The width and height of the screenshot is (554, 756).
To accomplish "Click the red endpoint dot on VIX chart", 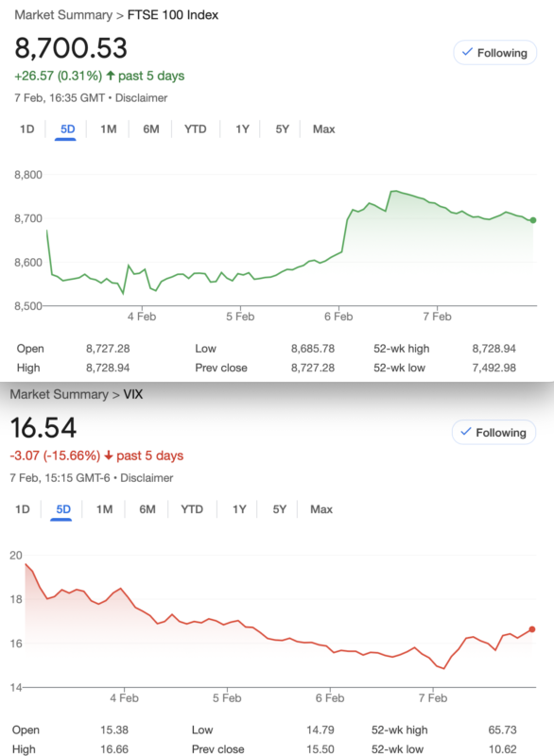I will (532, 629).
